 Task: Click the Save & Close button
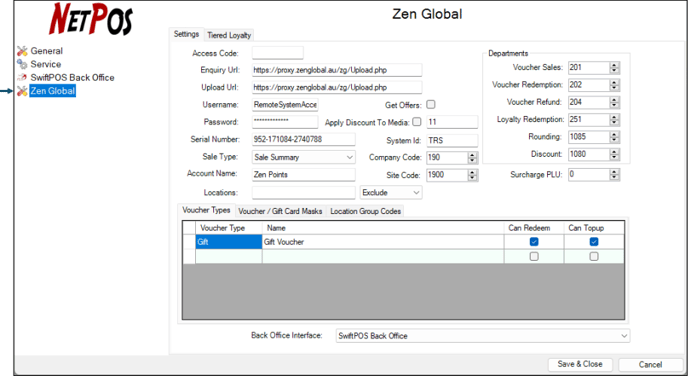[580, 364]
